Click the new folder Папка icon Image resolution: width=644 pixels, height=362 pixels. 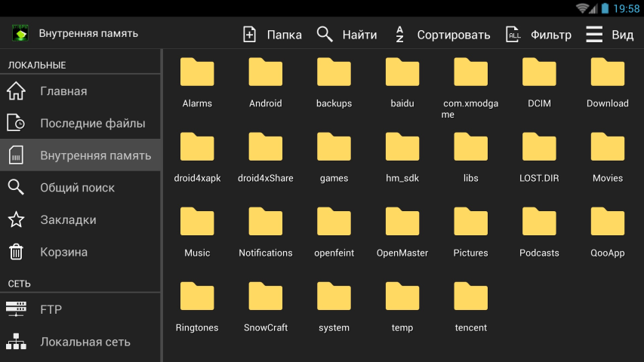pos(250,35)
